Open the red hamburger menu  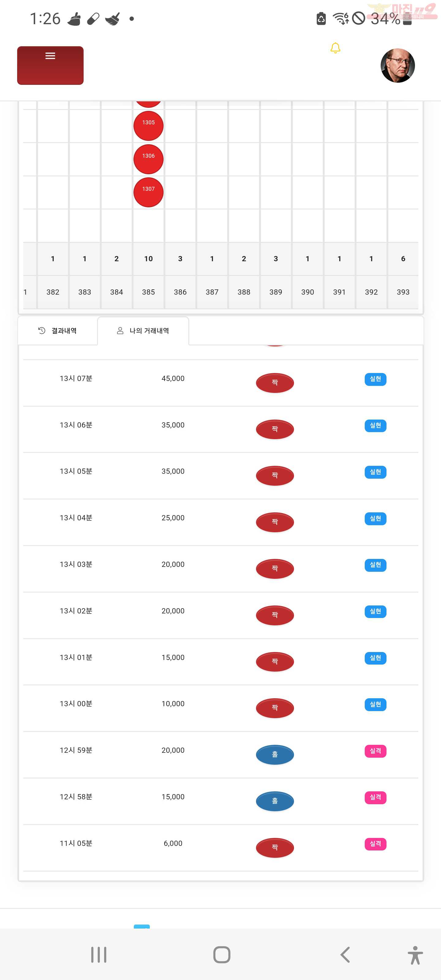[x=50, y=65]
